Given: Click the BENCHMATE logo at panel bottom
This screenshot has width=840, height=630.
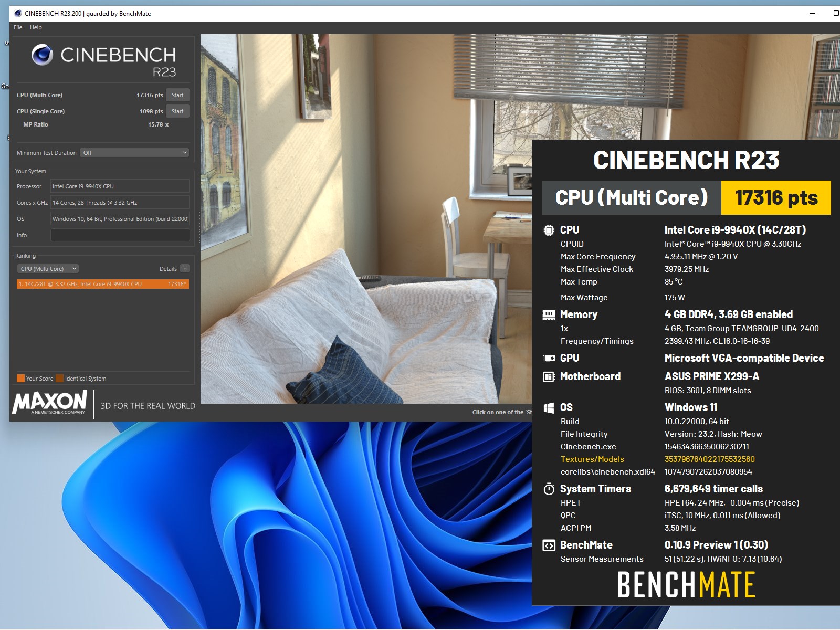Looking at the screenshot, I should (x=686, y=585).
